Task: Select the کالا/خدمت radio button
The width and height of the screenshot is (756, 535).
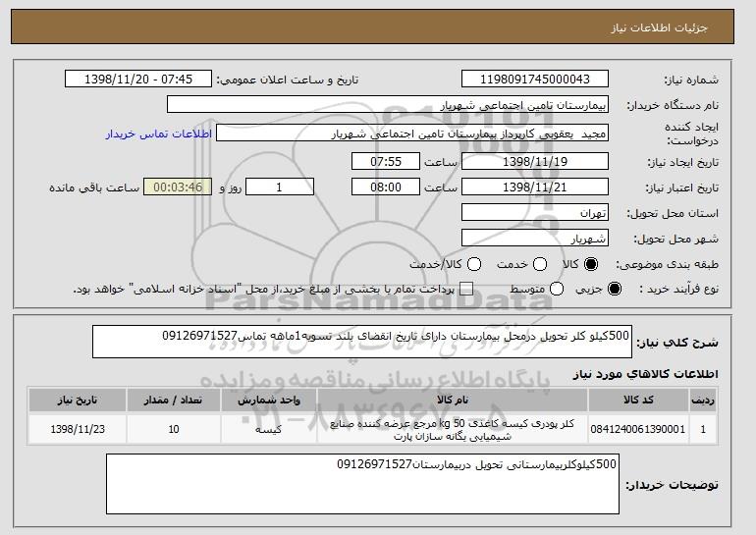Action: (474, 264)
